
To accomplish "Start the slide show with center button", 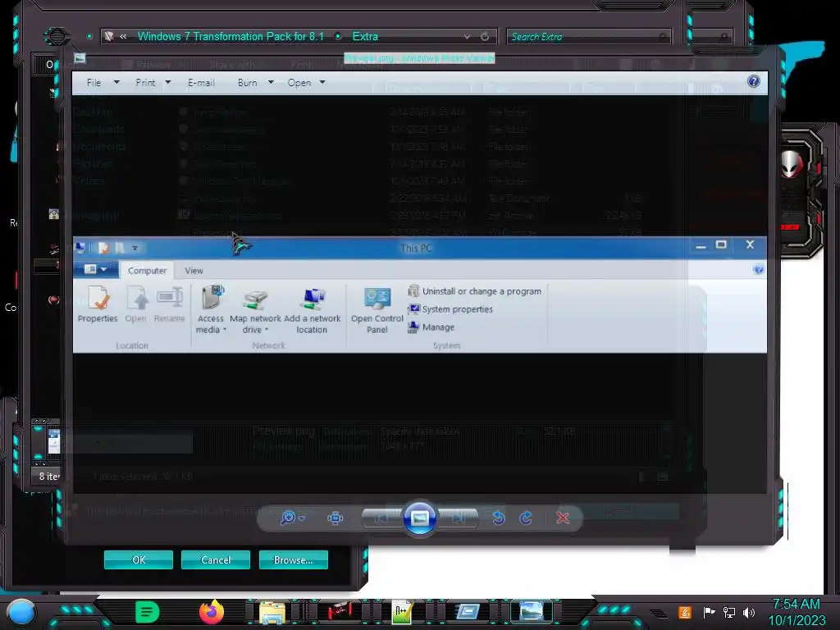I will point(419,518).
